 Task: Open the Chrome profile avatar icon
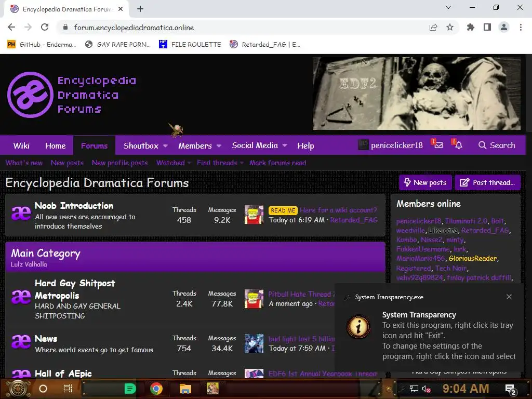tap(504, 27)
